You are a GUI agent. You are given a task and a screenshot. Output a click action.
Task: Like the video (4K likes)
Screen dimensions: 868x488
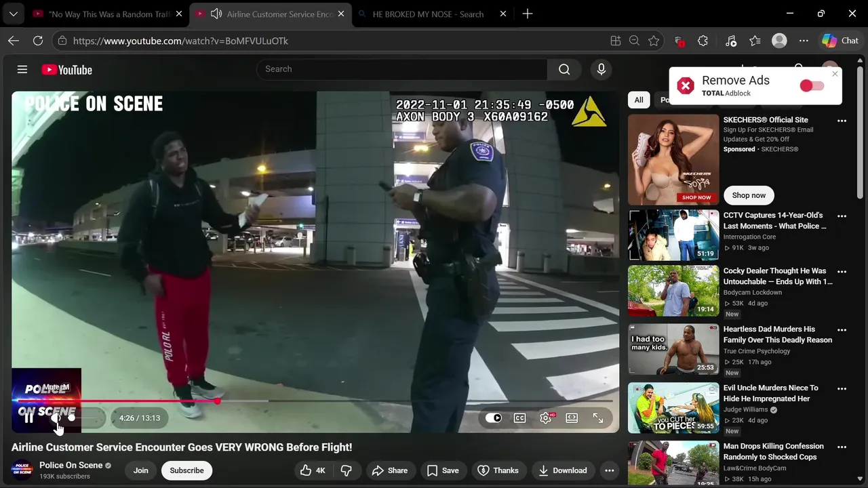click(313, 470)
